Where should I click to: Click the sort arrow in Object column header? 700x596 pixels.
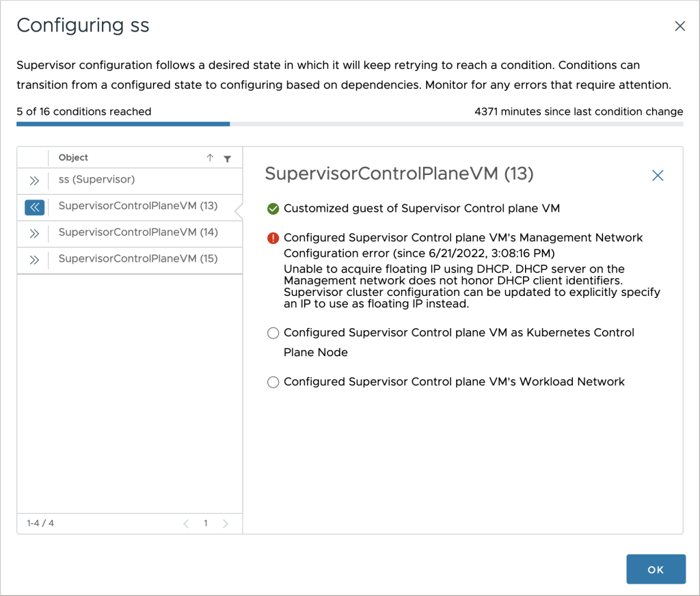coord(210,158)
